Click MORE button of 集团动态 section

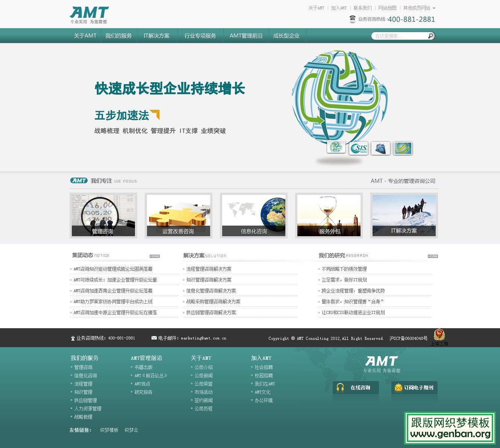coord(155,256)
